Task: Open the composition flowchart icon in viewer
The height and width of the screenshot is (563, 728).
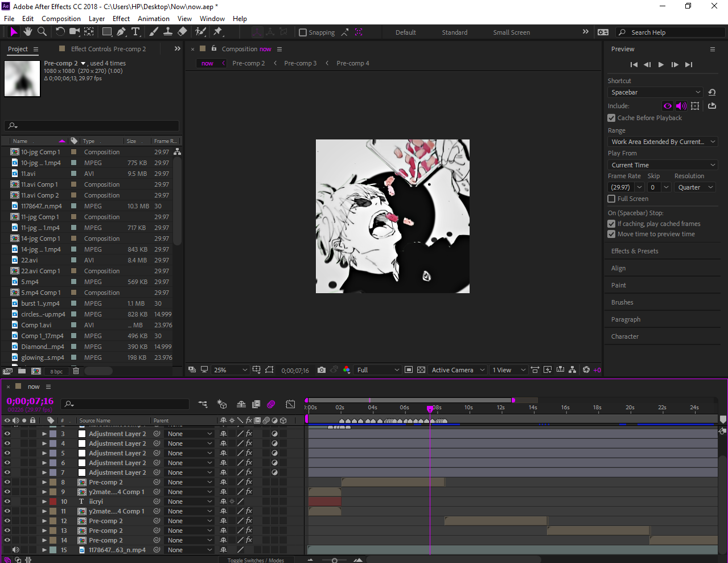Action: (573, 370)
